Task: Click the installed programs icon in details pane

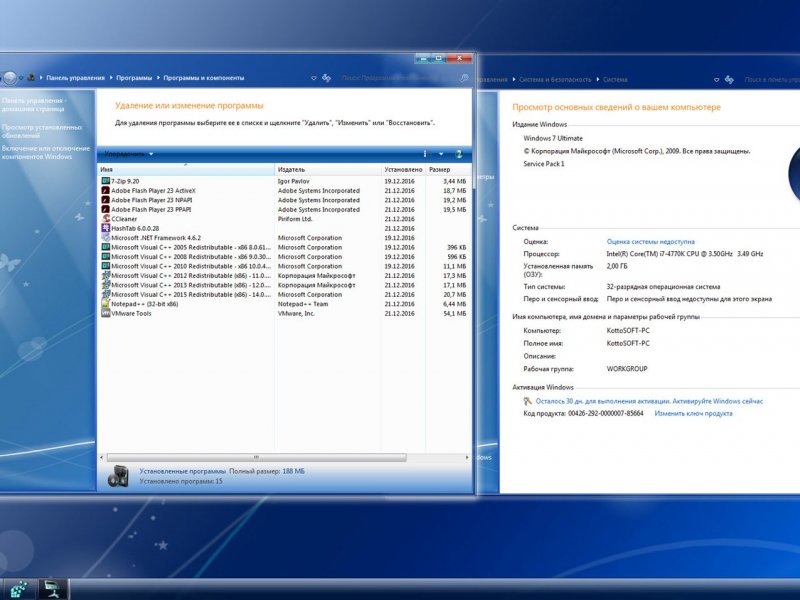Action: pos(118,476)
